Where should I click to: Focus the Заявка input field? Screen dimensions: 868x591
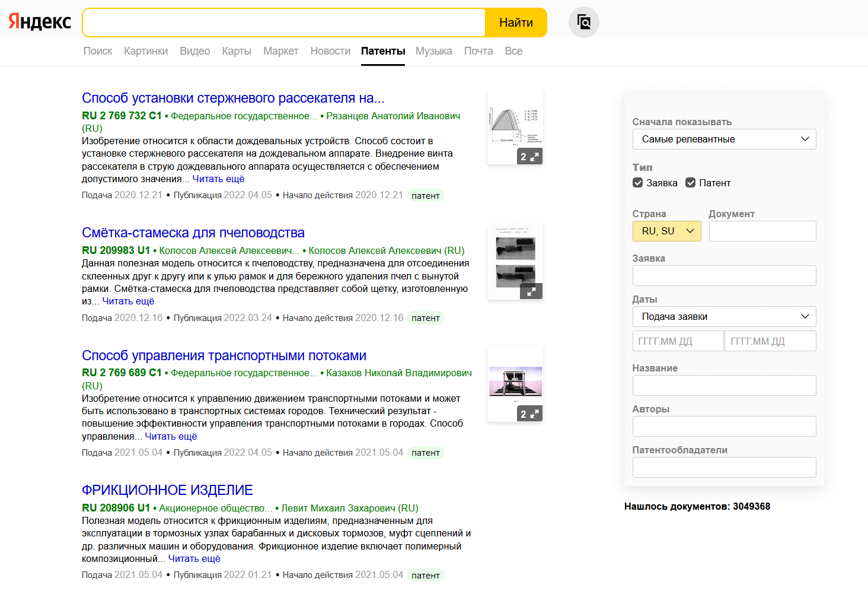pos(725,276)
